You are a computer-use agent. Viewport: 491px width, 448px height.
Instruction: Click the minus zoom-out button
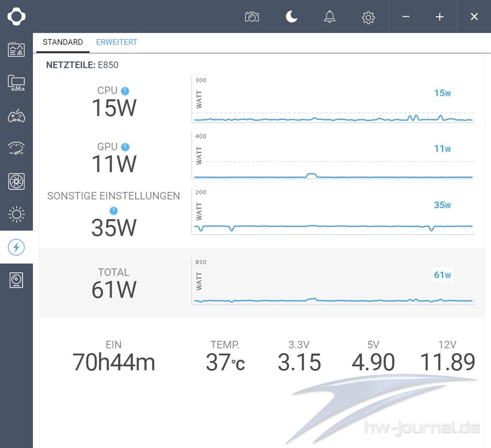click(406, 17)
